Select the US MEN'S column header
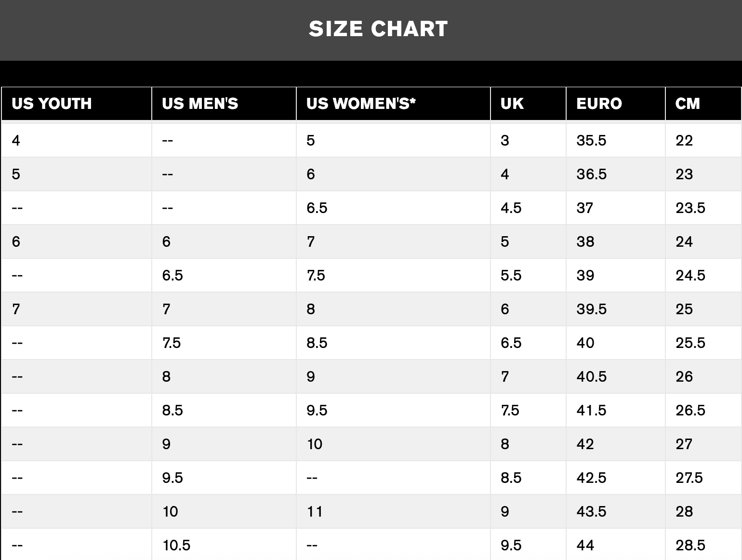 tap(224, 104)
